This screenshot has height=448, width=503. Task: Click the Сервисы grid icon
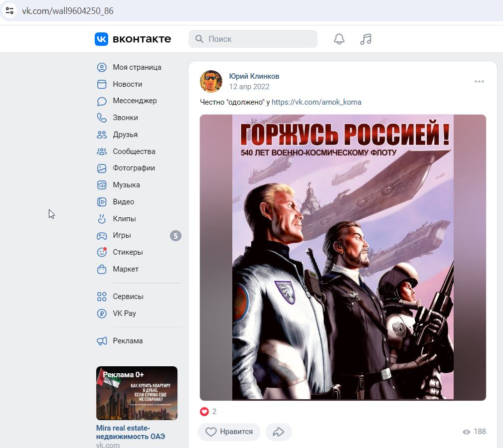coord(102,297)
